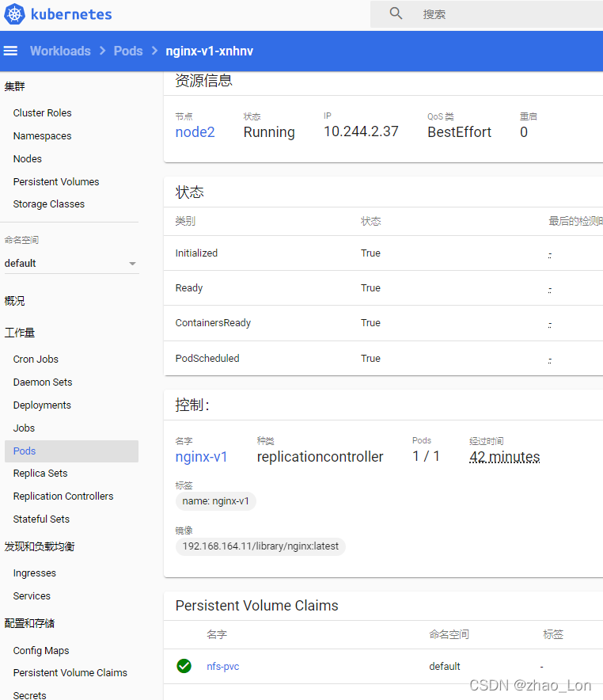Image resolution: width=603 pixels, height=700 pixels.
Task: Click the 类别 column header
Action: pos(185,221)
